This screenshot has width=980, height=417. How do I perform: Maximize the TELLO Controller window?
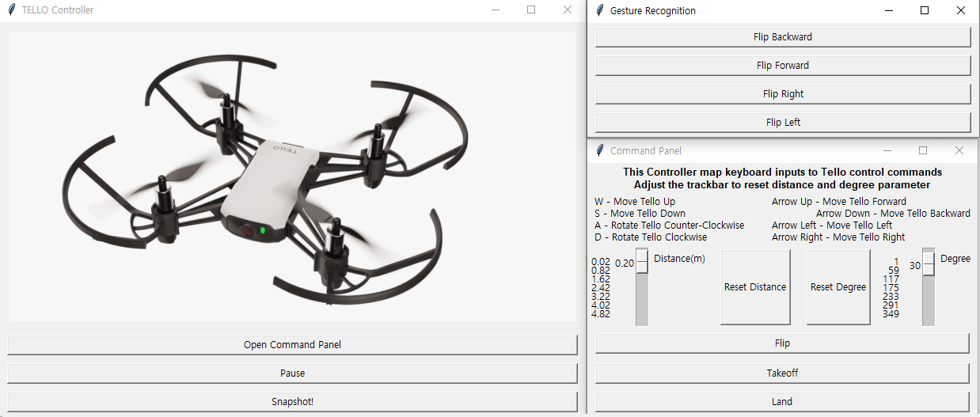point(531,10)
